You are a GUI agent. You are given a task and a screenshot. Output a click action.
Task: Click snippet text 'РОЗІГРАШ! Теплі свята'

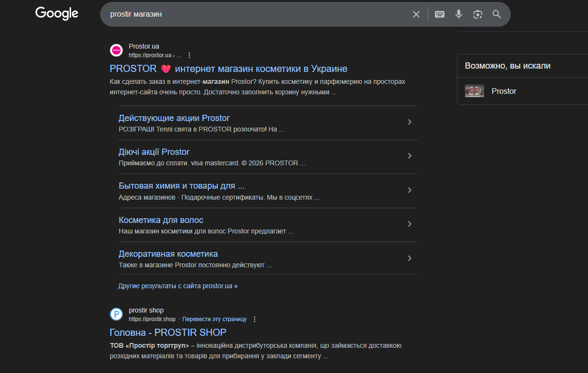pyautogui.click(x=201, y=129)
